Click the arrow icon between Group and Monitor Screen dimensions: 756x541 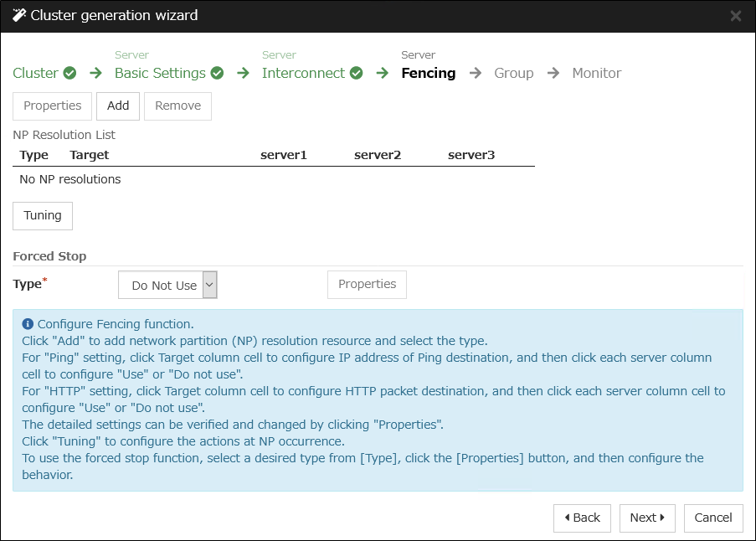[x=553, y=73]
